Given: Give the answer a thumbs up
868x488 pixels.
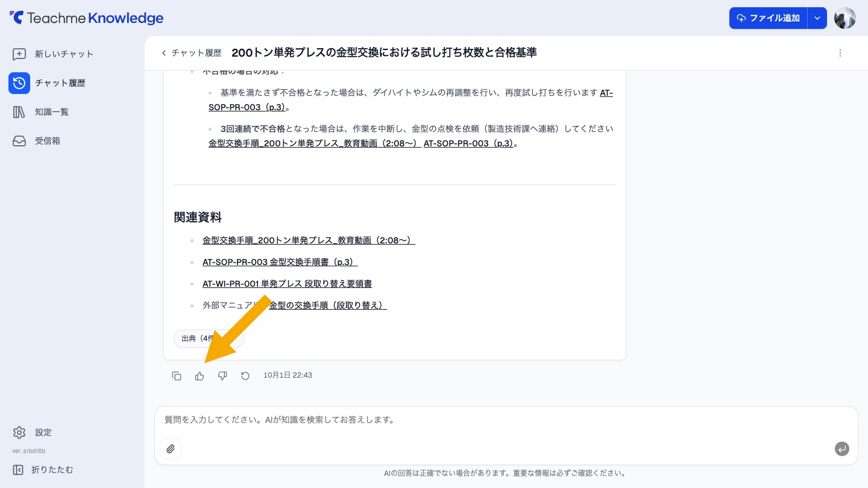Looking at the screenshot, I should 200,376.
